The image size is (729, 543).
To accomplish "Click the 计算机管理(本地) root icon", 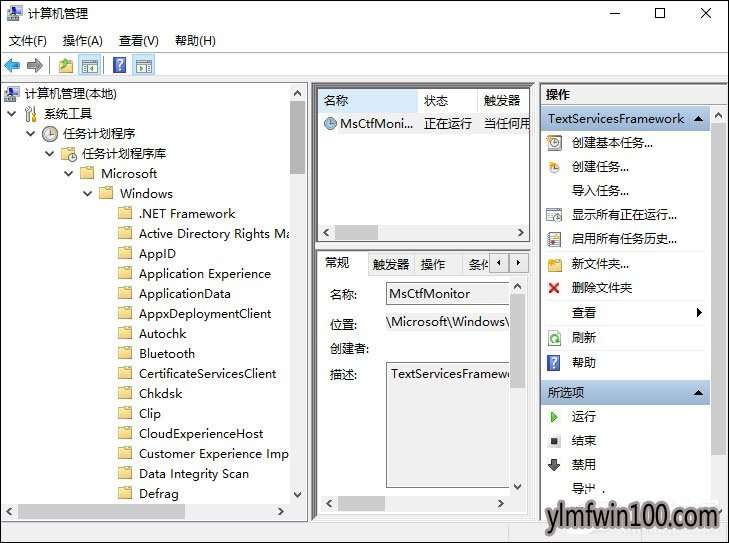I will pos(12,94).
